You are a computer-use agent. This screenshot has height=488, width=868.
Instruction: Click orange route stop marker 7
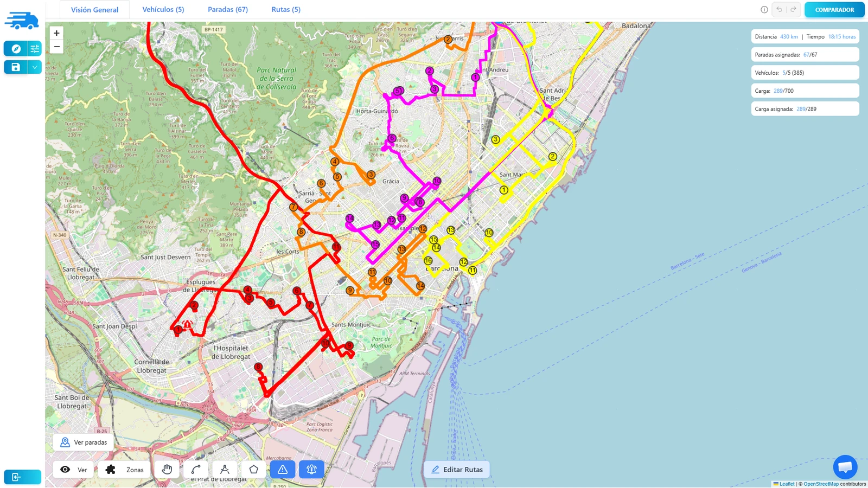click(x=293, y=207)
